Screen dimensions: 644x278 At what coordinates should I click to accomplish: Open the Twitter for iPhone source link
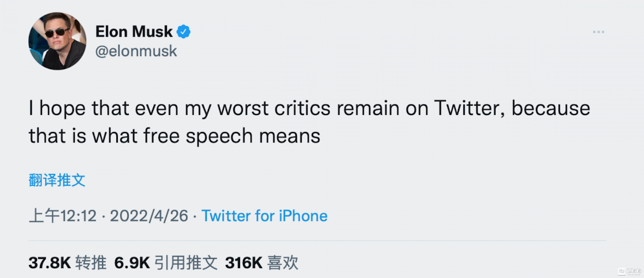point(264,215)
